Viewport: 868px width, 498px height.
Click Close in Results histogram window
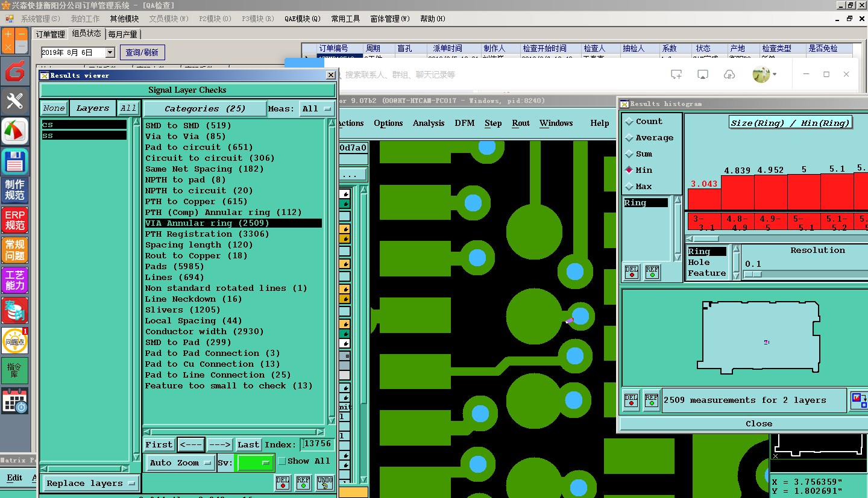point(758,423)
